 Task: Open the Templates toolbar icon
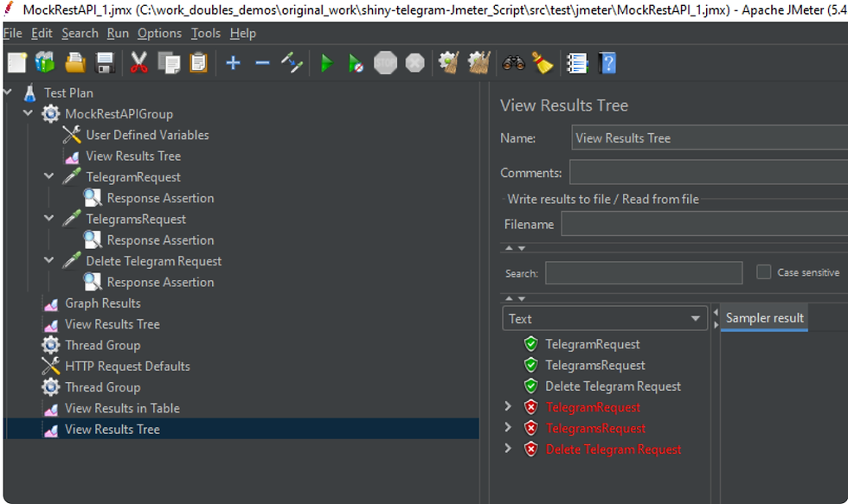tap(45, 63)
